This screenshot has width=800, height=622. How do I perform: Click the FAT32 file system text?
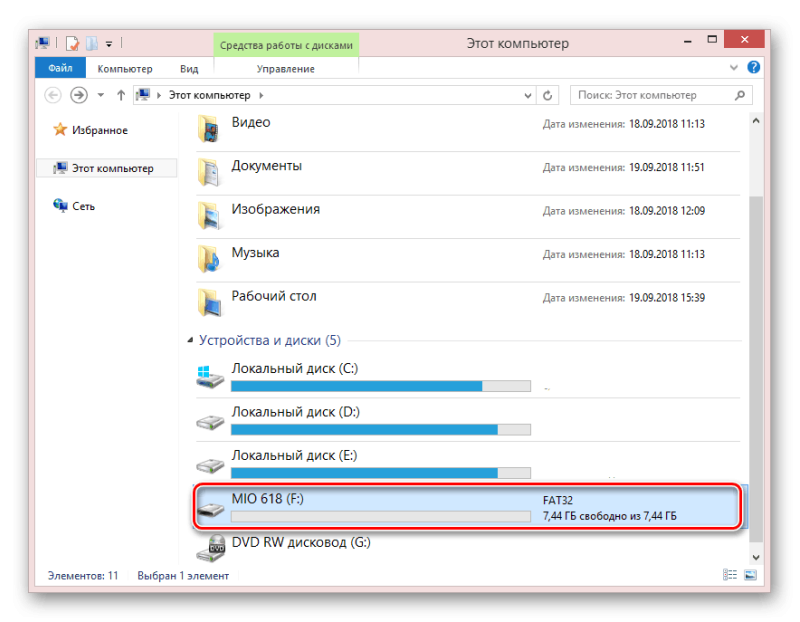tap(558, 501)
